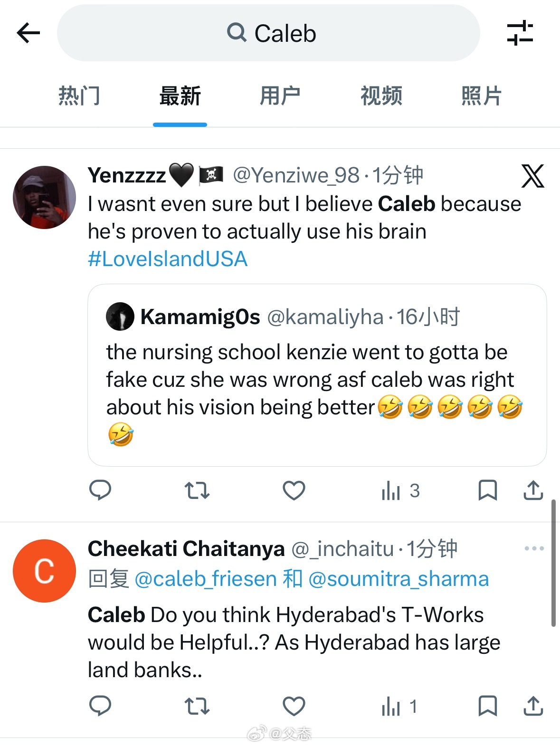Screen dimensions: 560x747
Task: Bookmark Cheekati Chaitanya's reply
Action: tap(487, 706)
